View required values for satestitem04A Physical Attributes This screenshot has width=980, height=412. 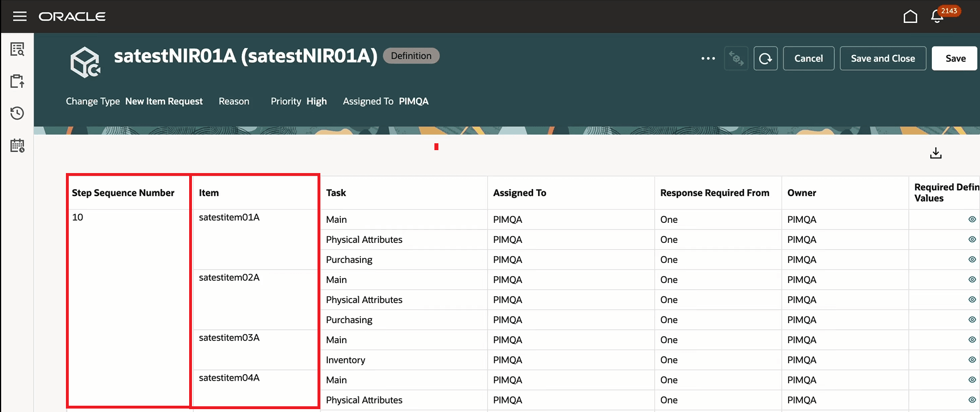972,400
